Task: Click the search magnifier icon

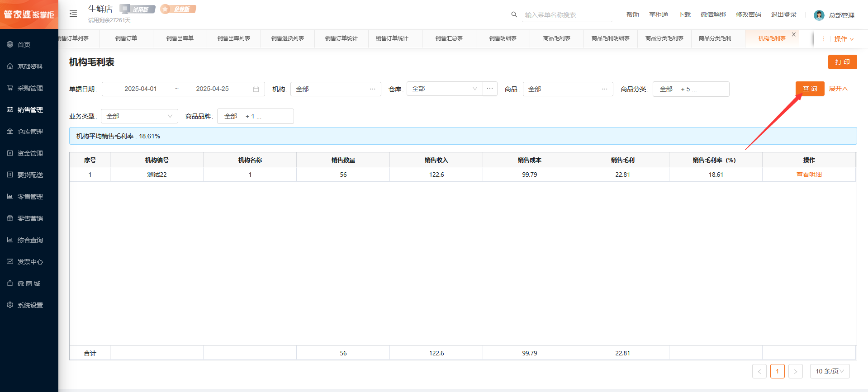Action: point(514,14)
